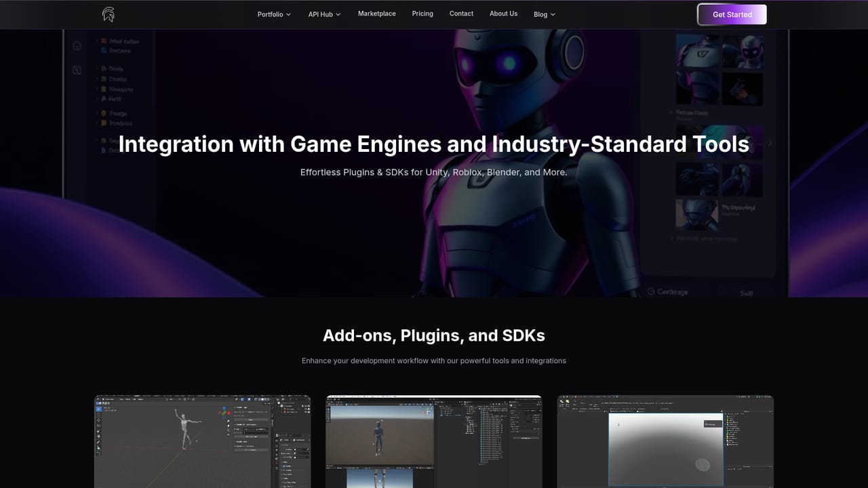
Task: Open the Pricing page
Action: pos(422,14)
